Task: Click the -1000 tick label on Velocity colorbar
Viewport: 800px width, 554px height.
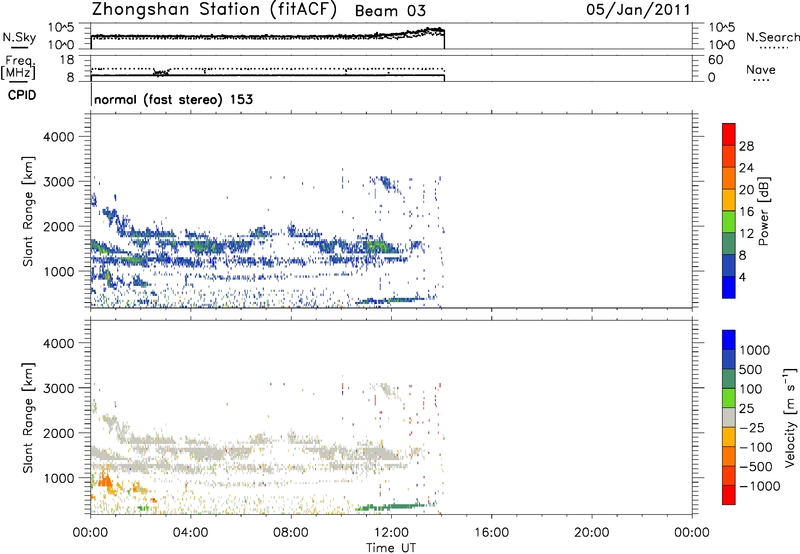Action: [760, 486]
